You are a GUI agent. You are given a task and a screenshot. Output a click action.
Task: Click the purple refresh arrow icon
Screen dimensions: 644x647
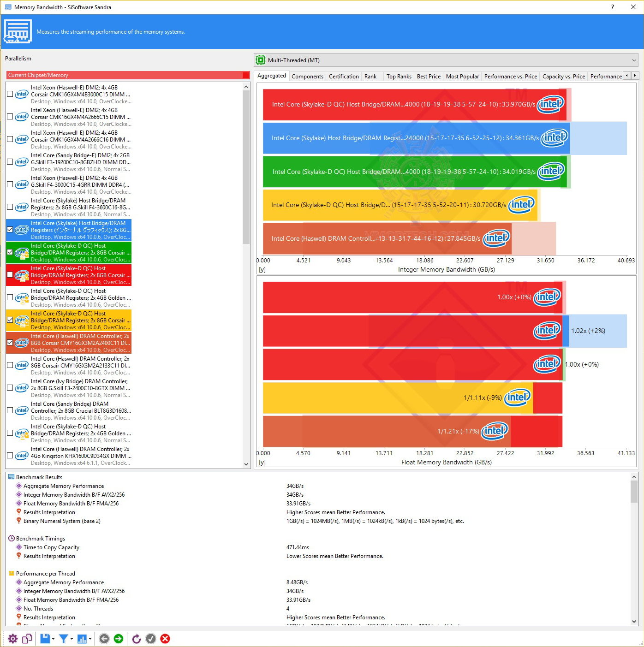pos(137,639)
